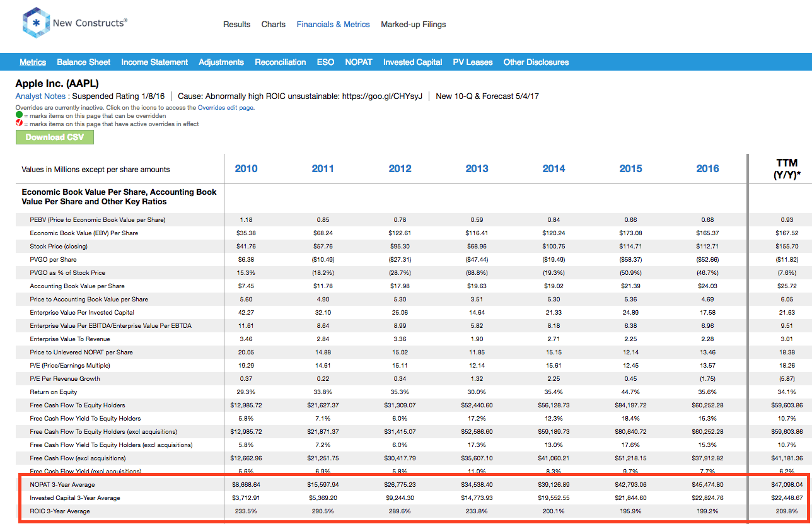Select Price to Unlevered NOPAT per Share label
812x524 pixels.
click(x=81, y=352)
